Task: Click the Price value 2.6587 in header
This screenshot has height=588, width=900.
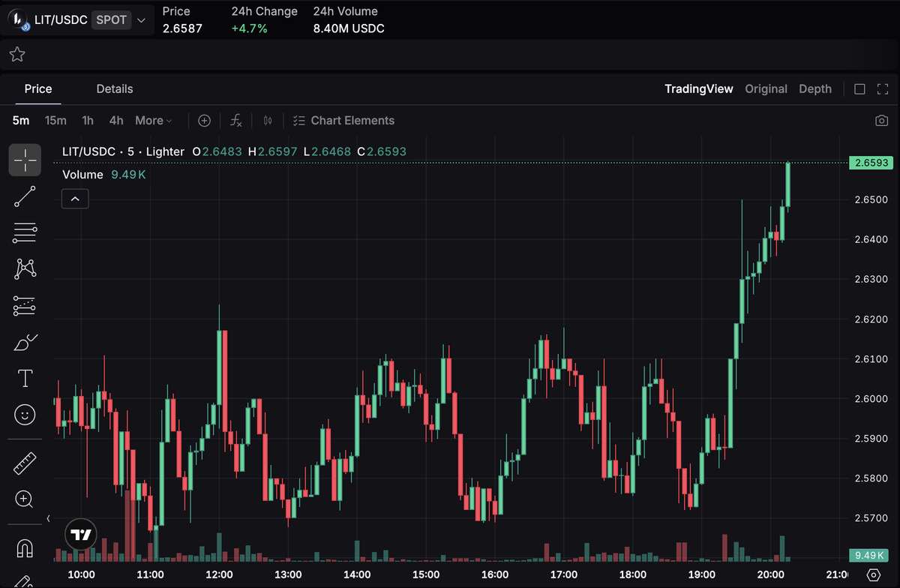Action: (x=182, y=28)
